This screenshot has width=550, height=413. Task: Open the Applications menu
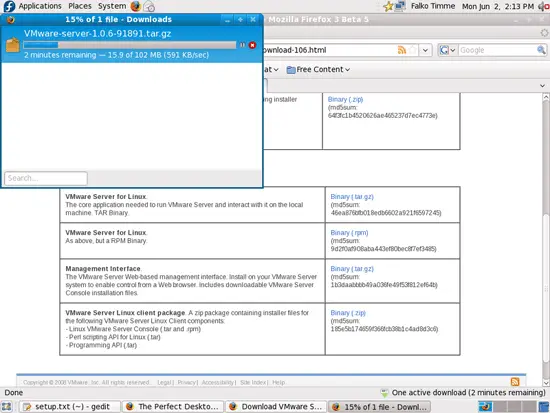(40, 6)
